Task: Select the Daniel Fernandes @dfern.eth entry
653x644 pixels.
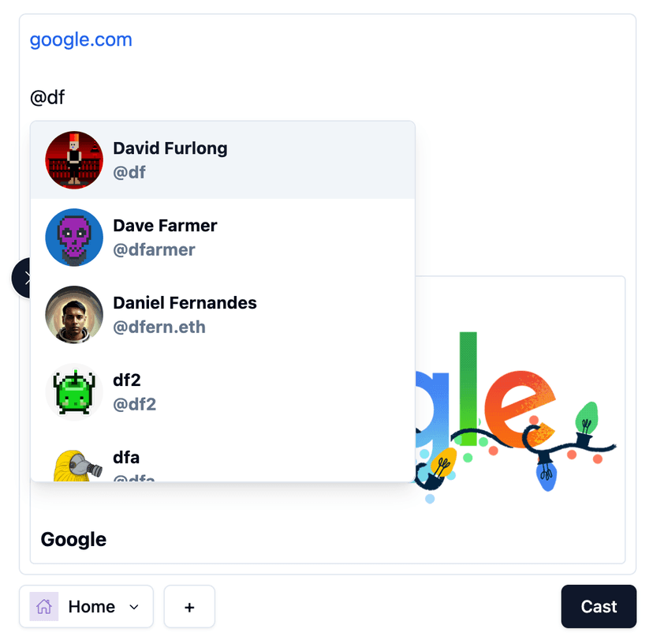Action: 223,315
